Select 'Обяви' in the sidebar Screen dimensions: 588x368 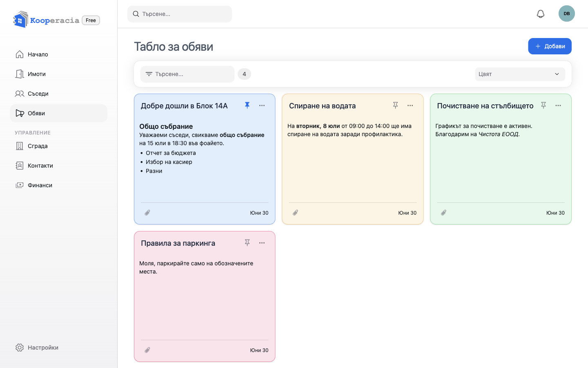(x=58, y=113)
